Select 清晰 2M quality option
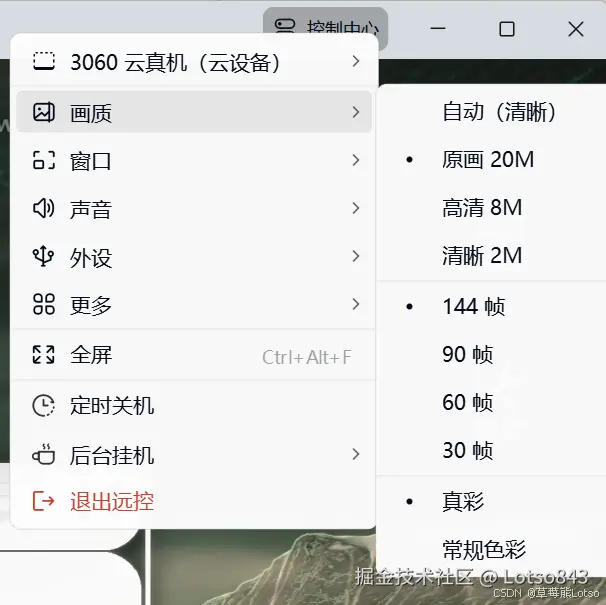This screenshot has height=605, width=606. point(492,256)
